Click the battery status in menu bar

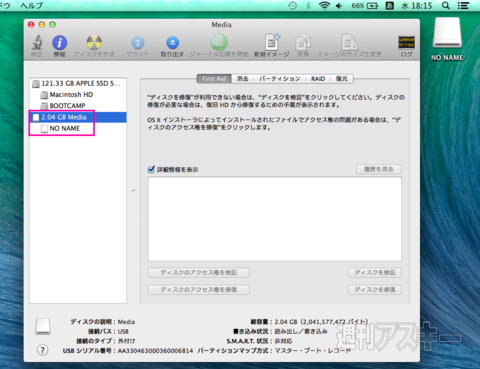click(x=365, y=6)
